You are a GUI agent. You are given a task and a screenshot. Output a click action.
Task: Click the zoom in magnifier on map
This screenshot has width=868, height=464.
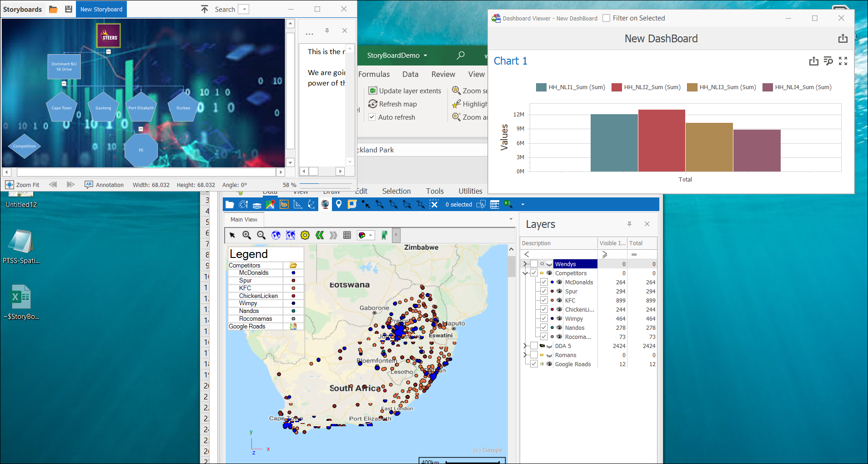(x=247, y=235)
